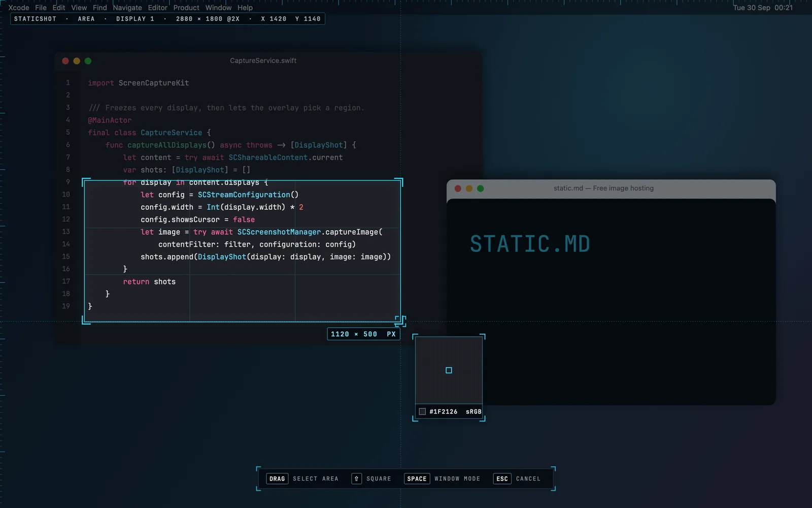Click the DRAG key hint

tap(277, 479)
